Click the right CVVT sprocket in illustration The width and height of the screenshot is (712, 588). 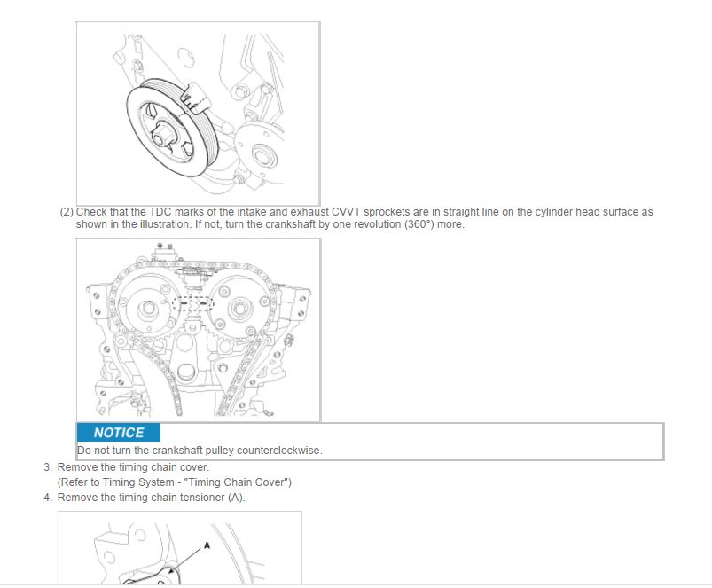[239, 309]
